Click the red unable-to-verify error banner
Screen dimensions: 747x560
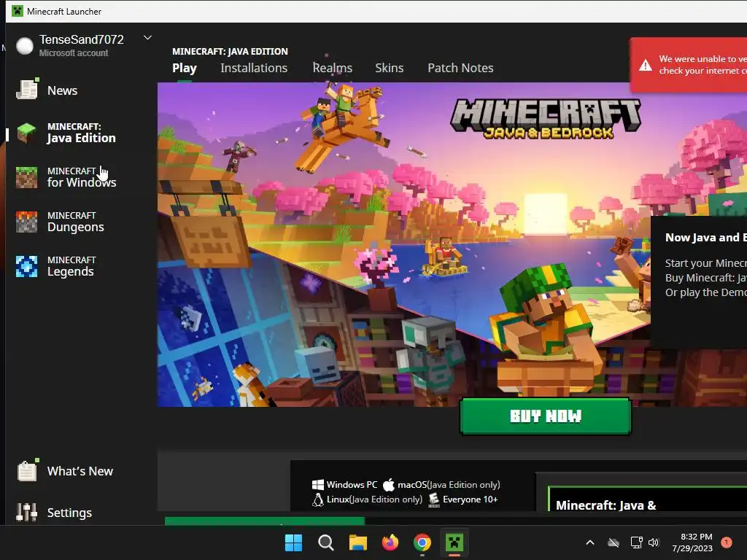pyautogui.click(x=689, y=65)
